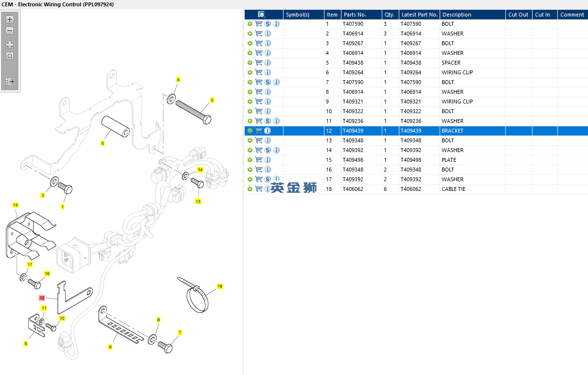Click T406062 in Parts No. column
This screenshot has height=375, width=588.
[353, 189]
